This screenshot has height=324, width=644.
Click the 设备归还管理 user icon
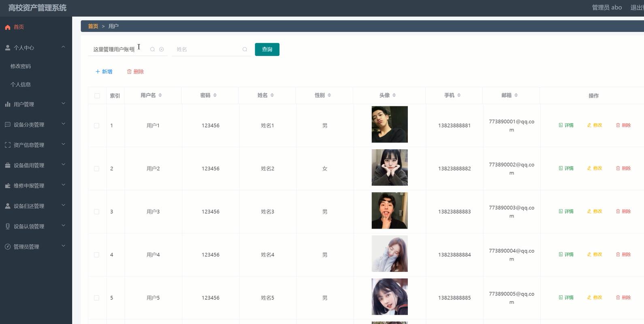7,206
